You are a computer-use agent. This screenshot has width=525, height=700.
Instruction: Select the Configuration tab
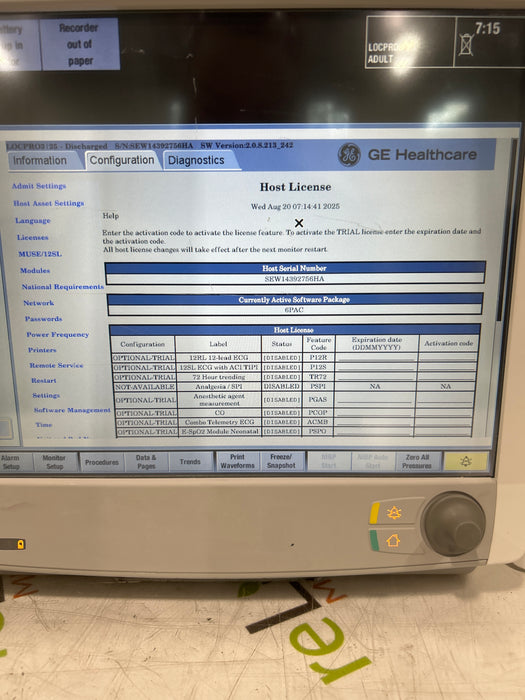click(121, 160)
